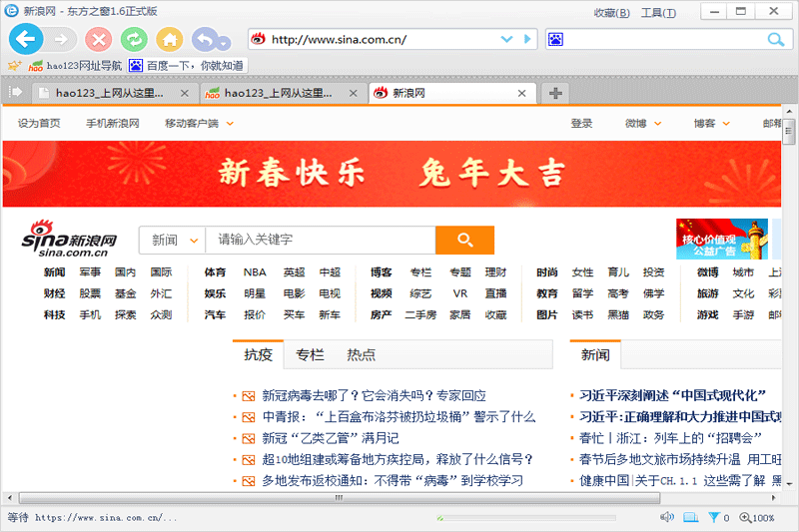Click the Go arrow next to address bar
This screenshot has height=532, width=799.
(x=527, y=39)
